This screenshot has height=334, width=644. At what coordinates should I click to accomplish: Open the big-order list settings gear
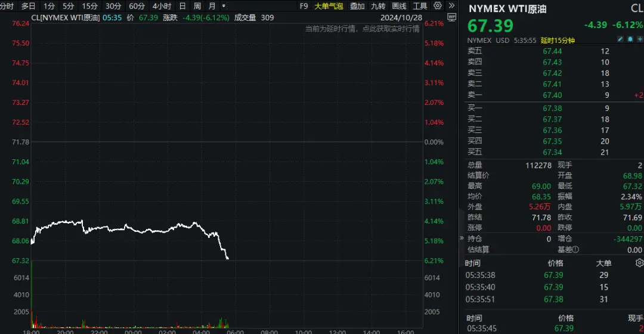639,263
